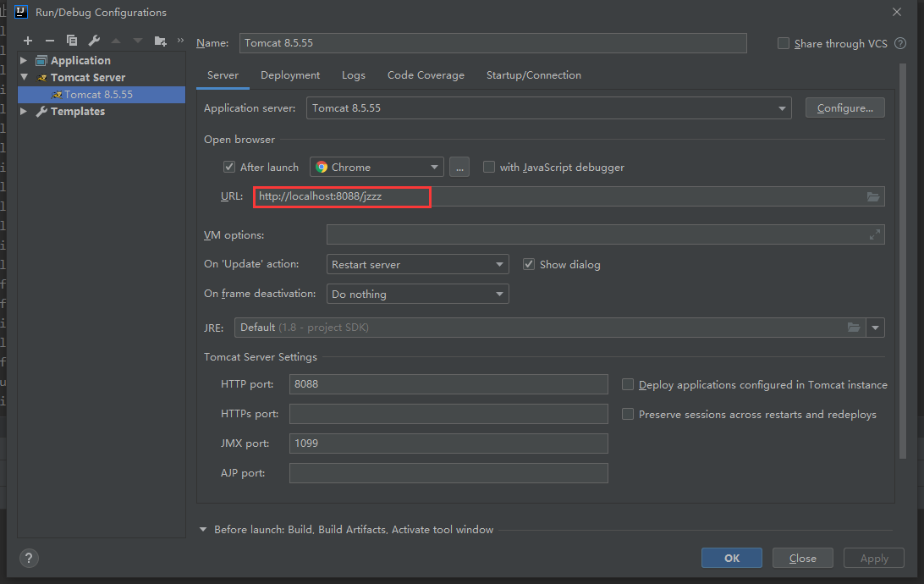Click the Configure... button
This screenshot has height=584, width=924.
coord(845,107)
